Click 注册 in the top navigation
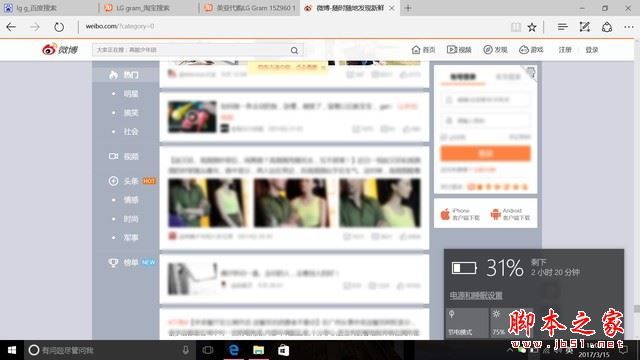This screenshot has width=640, height=360. [565, 50]
